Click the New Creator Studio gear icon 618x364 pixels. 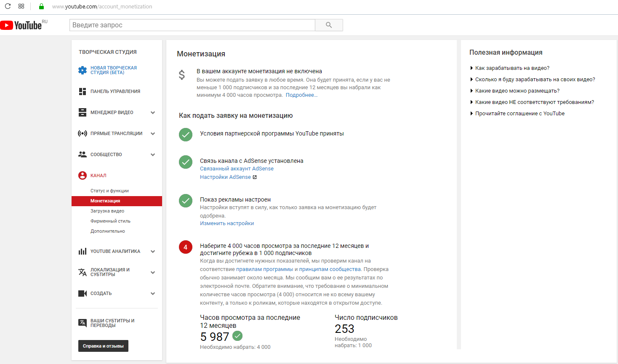83,70
